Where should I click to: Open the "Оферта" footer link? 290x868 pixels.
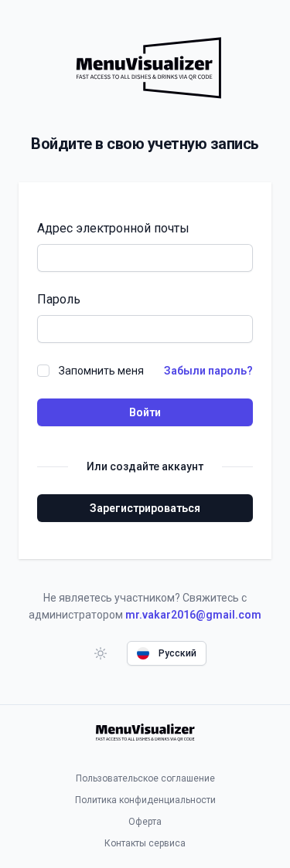[x=145, y=822]
